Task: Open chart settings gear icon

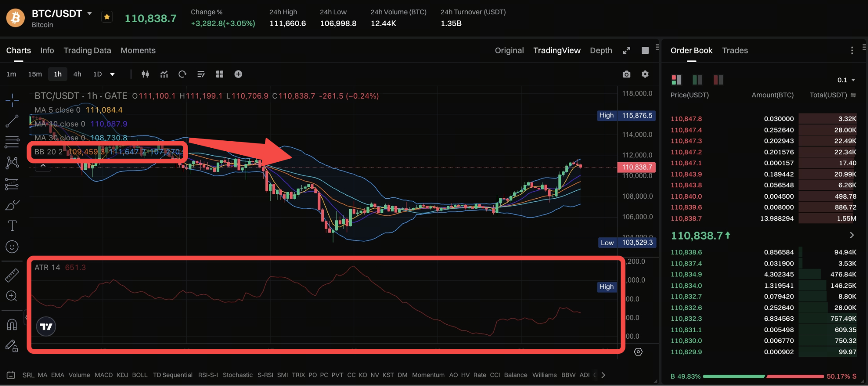Action: (645, 74)
